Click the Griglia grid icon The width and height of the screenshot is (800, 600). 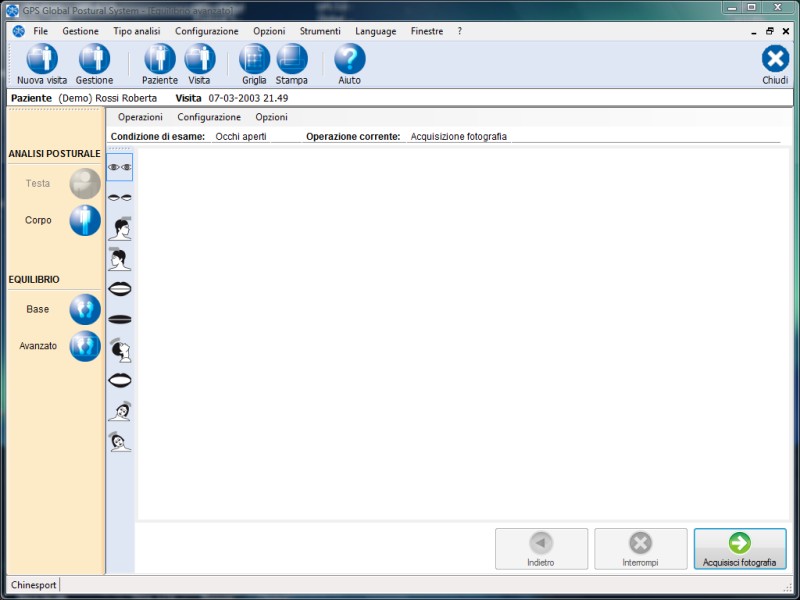point(254,60)
